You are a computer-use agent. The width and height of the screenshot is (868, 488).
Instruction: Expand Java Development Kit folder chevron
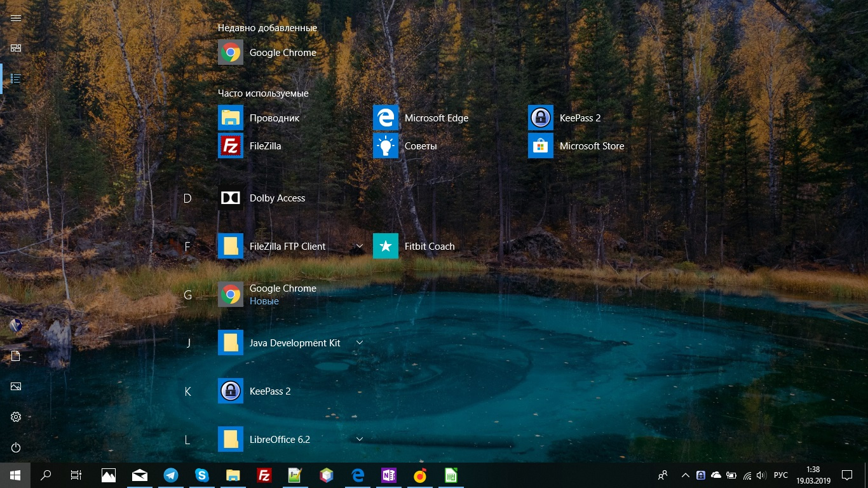click(359, 342)
